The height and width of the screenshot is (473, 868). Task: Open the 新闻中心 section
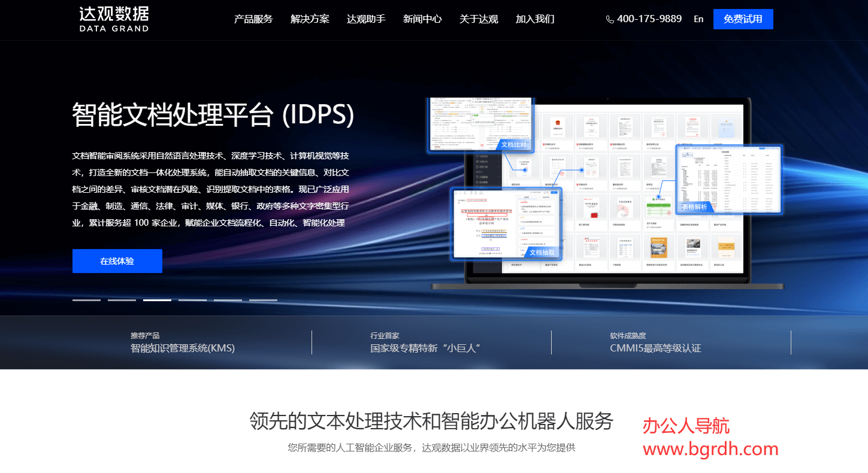(422, 19)
